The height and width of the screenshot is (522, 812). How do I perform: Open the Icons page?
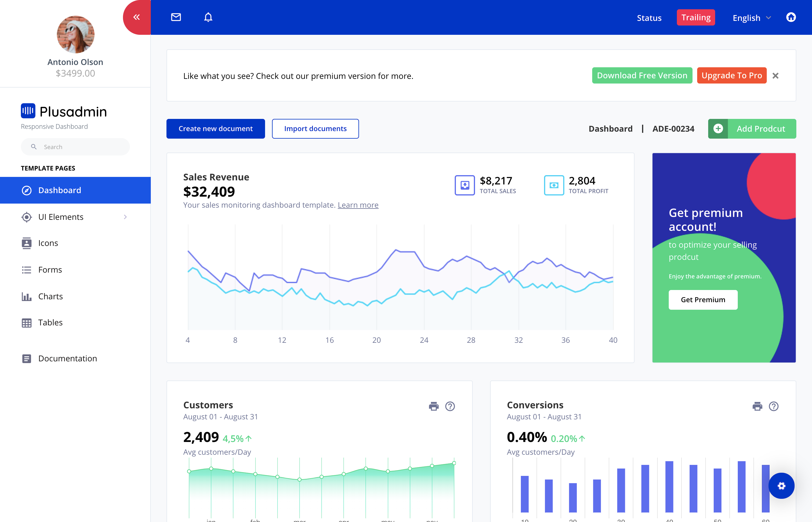75,243
